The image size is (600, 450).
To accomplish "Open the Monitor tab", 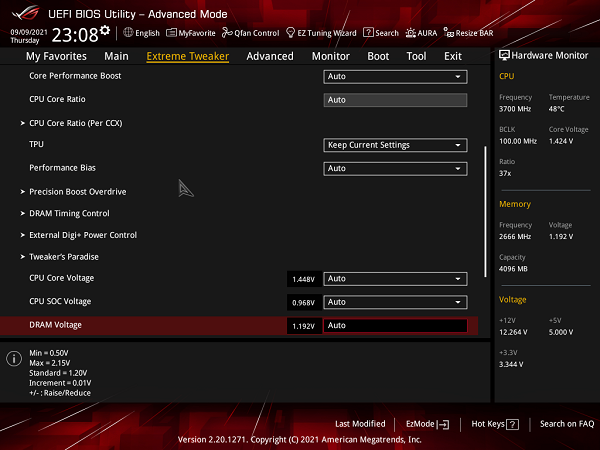I will pos(331,56).
